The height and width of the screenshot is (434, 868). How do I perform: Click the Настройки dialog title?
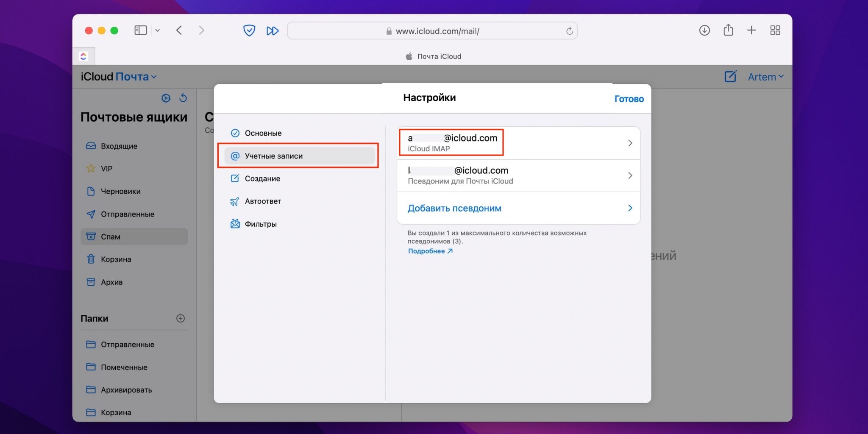429,98
